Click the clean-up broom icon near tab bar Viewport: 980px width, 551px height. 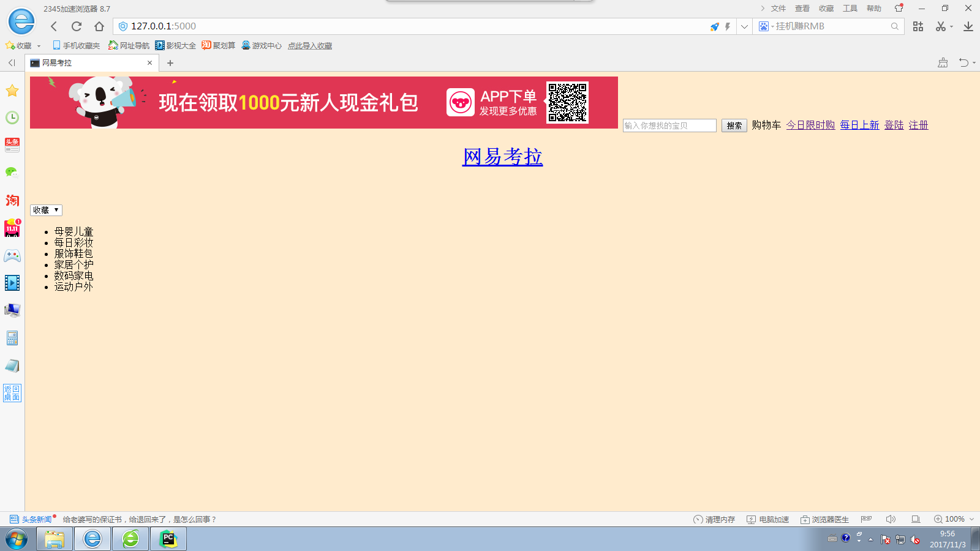tap(943, 62)
